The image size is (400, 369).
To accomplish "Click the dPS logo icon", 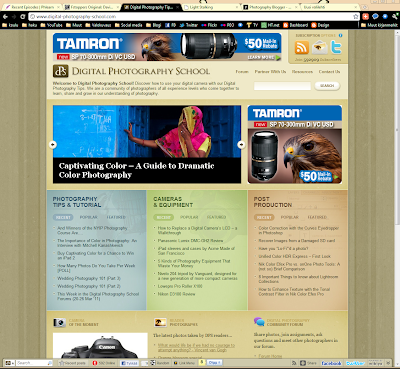I will (x=60, y=71).
